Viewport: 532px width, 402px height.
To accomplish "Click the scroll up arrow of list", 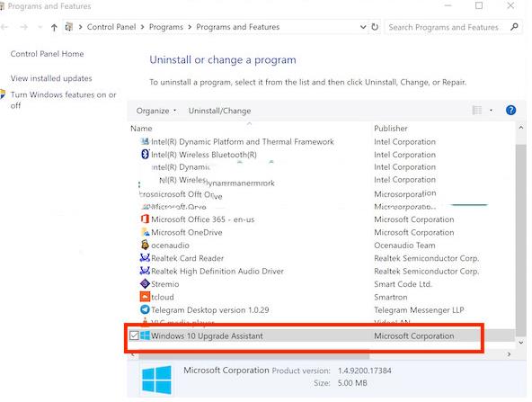I will pos(521,128).
